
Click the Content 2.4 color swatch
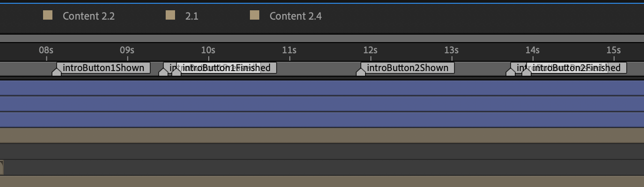click(255, 15)
